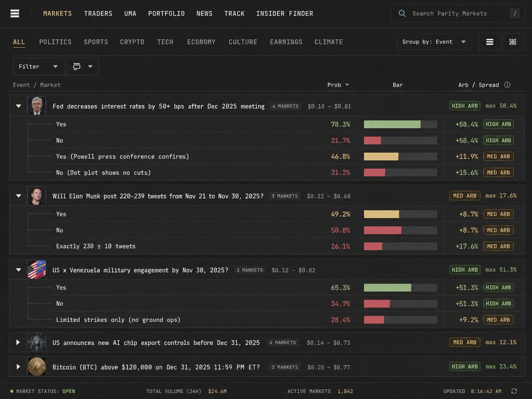Select the CULTURE category tab

coord(243,42)
